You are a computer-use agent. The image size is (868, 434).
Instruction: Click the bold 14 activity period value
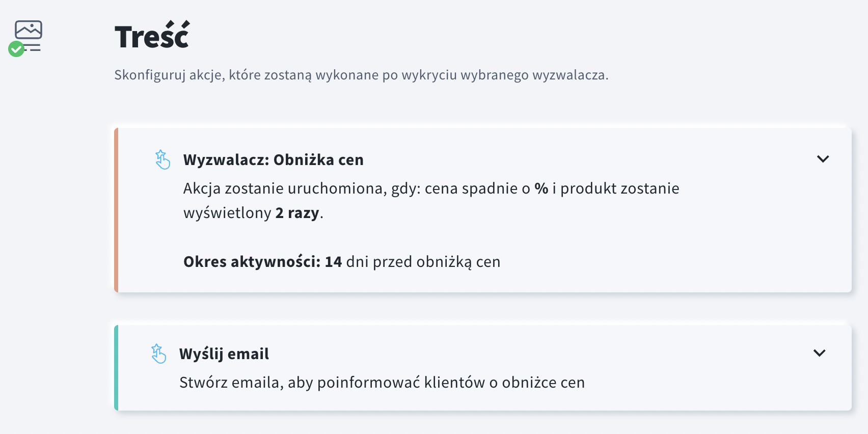tap(334, 262)
